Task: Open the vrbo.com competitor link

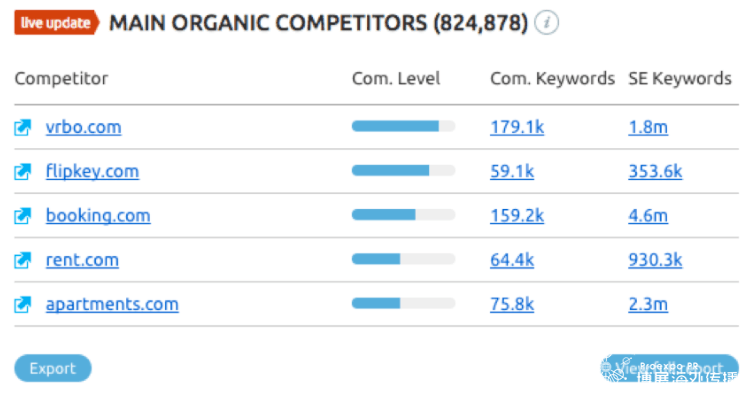Action: pyautogui.click(x=83, y=127)
